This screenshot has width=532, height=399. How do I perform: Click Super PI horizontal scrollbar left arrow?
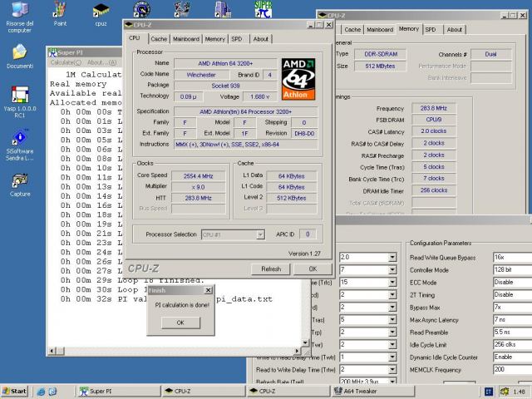52,351
